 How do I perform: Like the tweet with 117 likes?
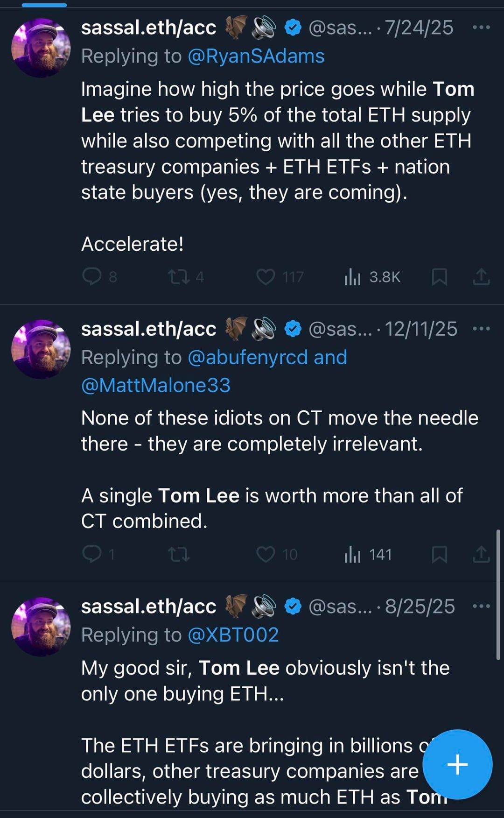(266, 277)
